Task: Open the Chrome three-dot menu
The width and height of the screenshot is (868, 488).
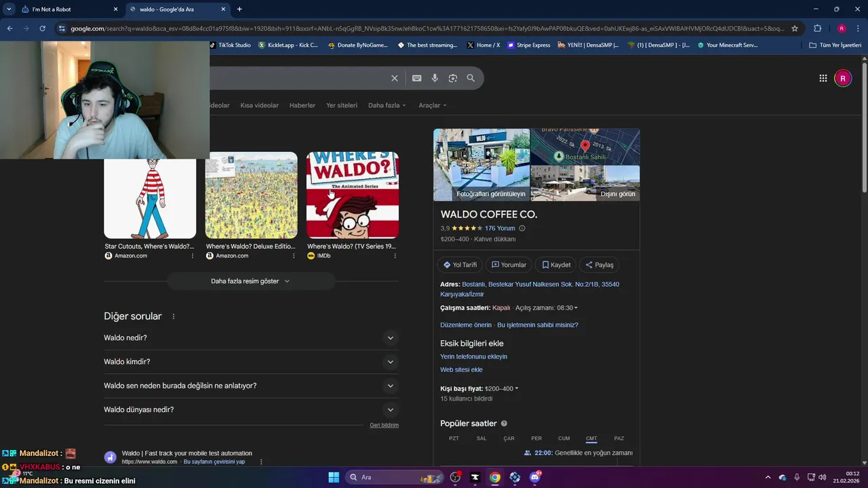Action: pyautogui.click(x=858, y=28)
